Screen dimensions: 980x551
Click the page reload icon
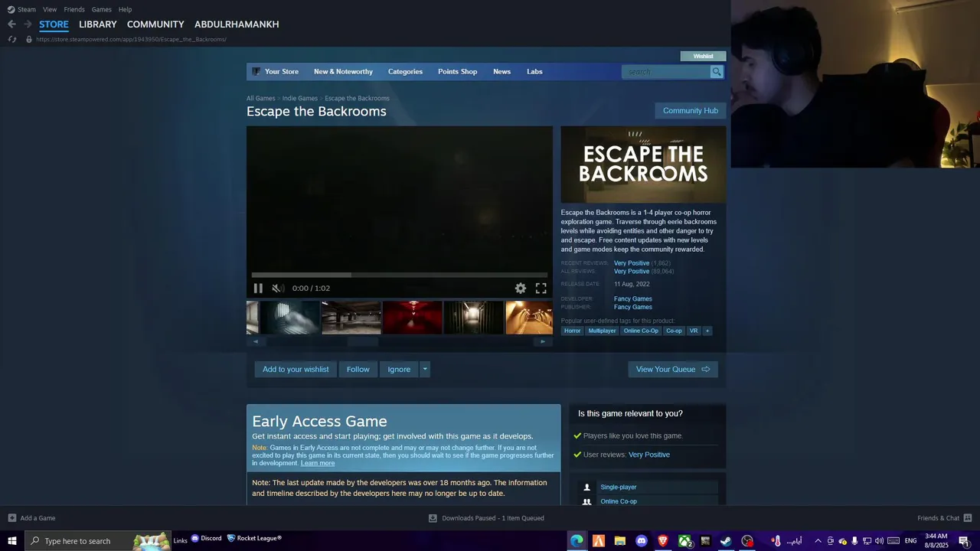[x=11, y=39]
